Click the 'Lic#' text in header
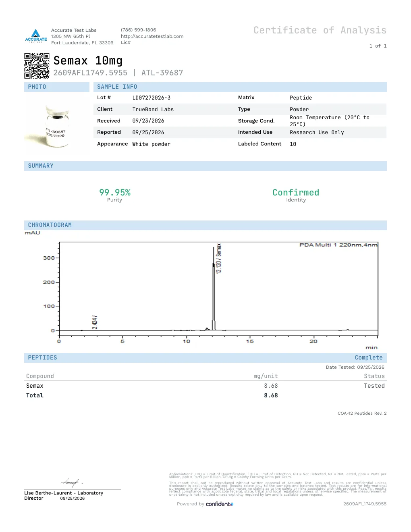The width and height of the screenshot is (411, 532). click(x=126, y=42)
